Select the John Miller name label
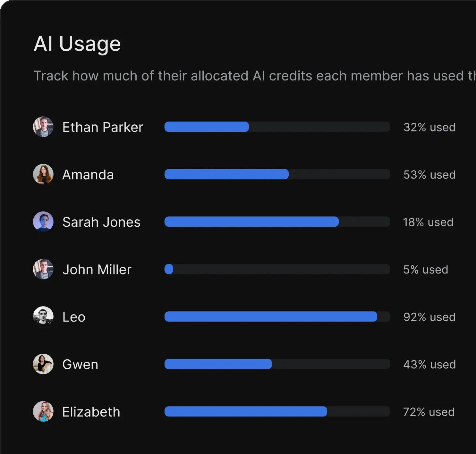The width and height of the screenshot is (476, 454). pyautogui.click(x=97, y=269)
